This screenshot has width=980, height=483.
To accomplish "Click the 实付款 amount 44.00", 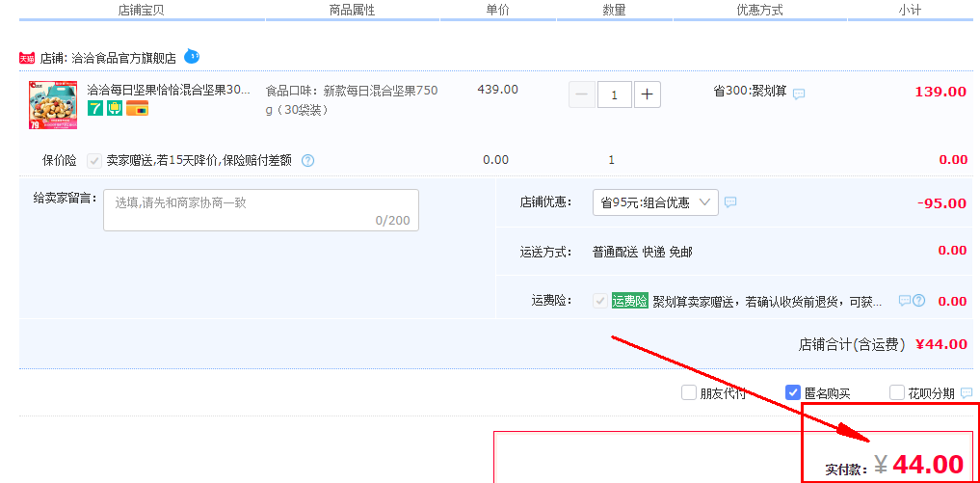I will click(x=928, y=465).
